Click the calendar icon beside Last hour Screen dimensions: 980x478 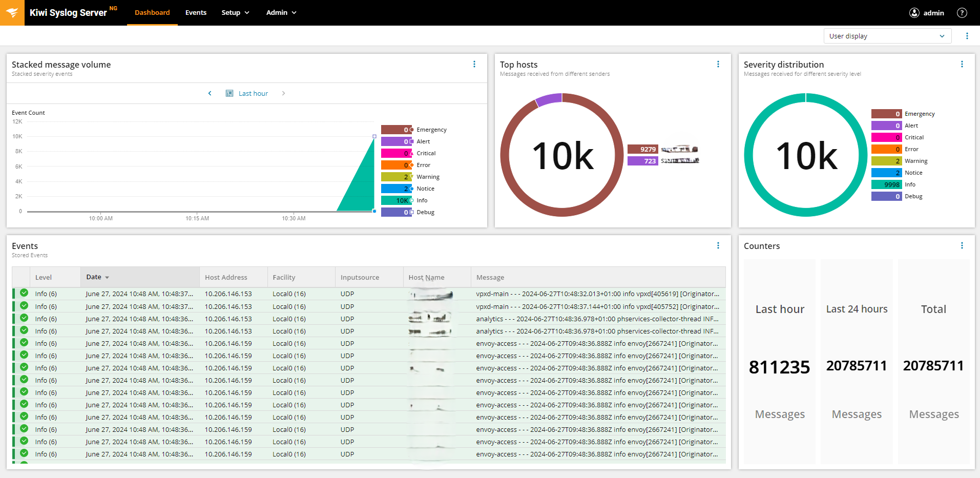tap(230, 93)
